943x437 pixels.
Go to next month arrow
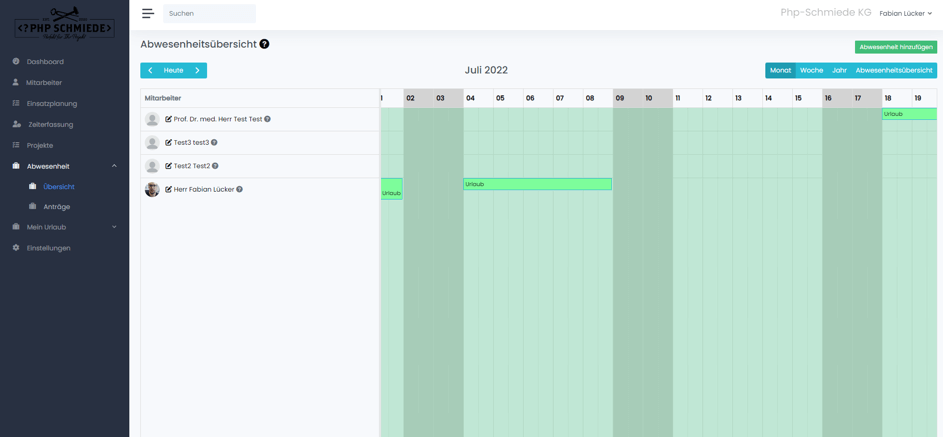click(197, 71)
